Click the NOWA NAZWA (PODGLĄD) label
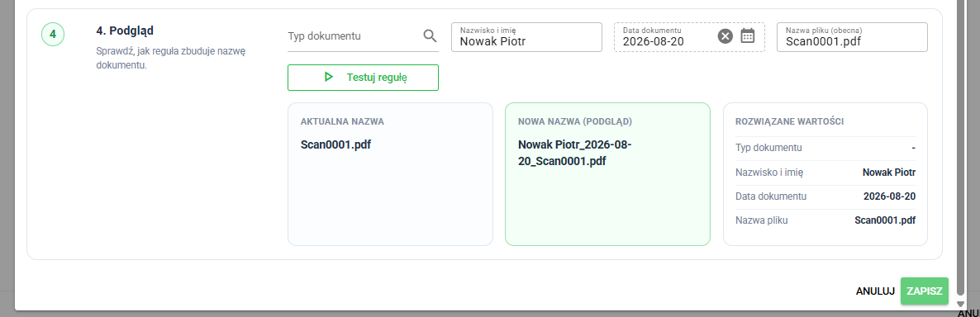 tap(575, 121)
